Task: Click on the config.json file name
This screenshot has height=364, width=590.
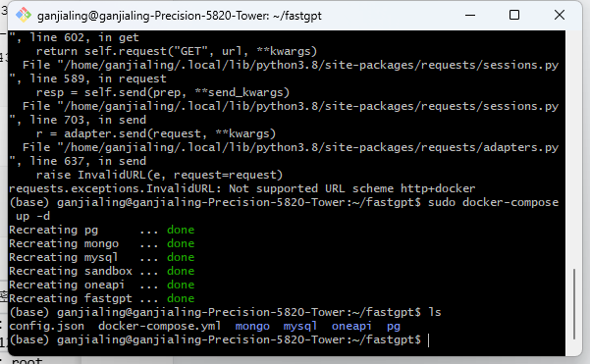Action: 47,326
